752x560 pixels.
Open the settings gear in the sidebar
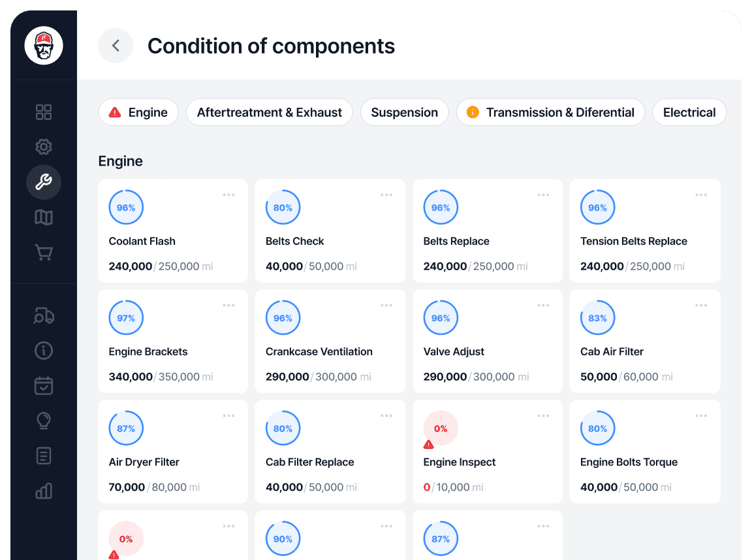43,147
